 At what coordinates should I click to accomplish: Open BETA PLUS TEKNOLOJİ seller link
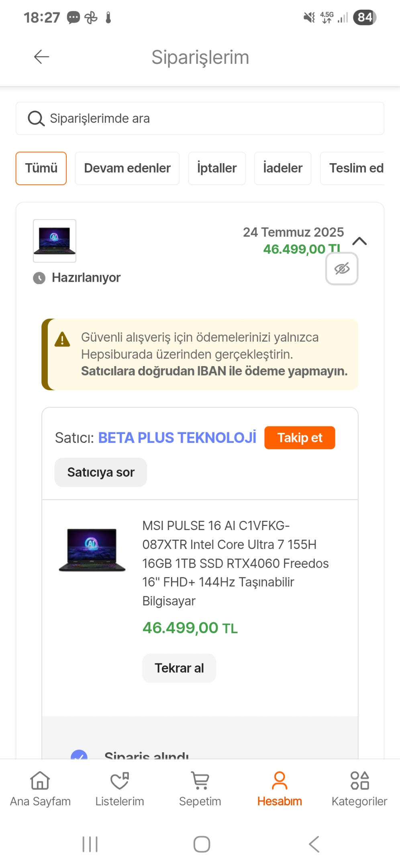[177, 438]
